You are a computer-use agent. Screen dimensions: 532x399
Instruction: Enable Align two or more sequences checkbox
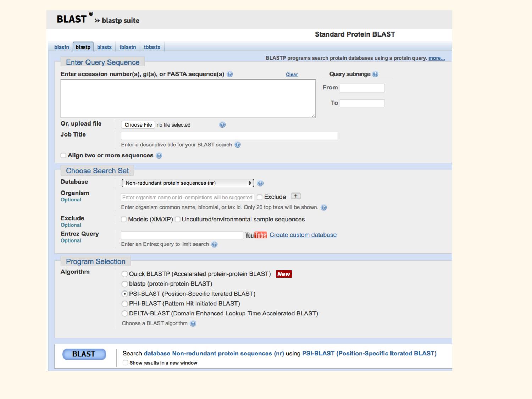[x=63, y=155]
